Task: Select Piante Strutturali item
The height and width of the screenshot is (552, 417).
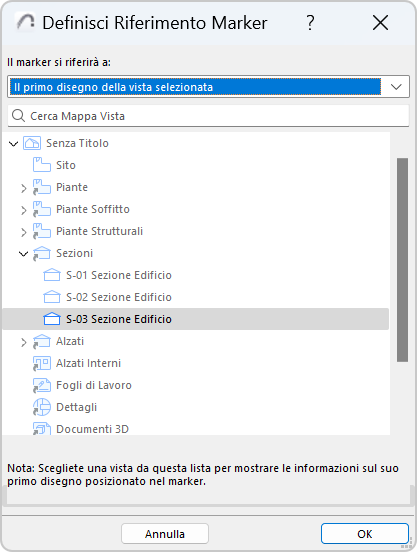Action: 100,231
